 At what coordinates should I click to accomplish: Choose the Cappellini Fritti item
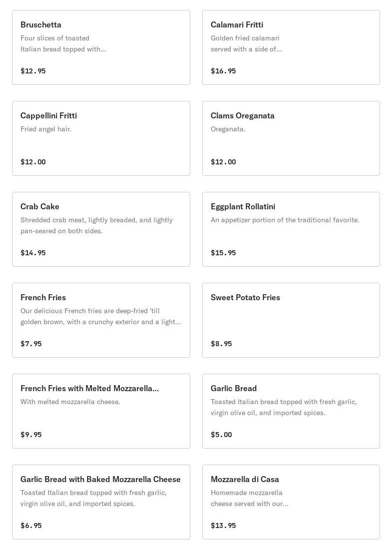click(101, 138)
